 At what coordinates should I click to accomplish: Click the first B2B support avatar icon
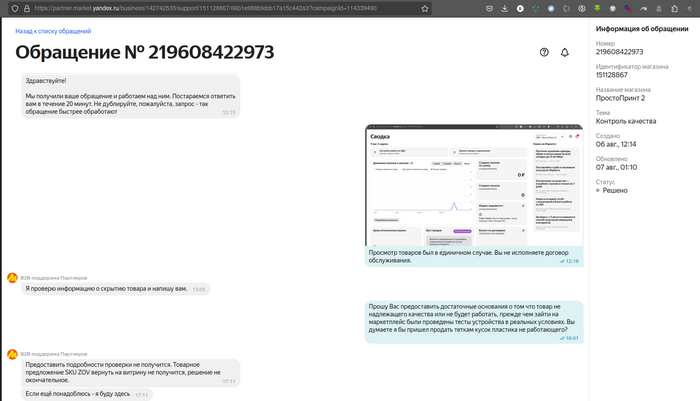(x=12, y=277)
